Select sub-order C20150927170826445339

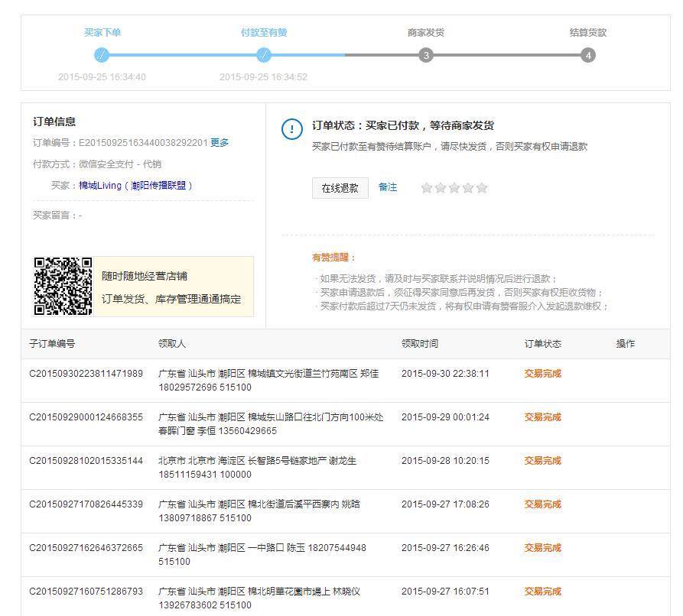pos(86,504)
